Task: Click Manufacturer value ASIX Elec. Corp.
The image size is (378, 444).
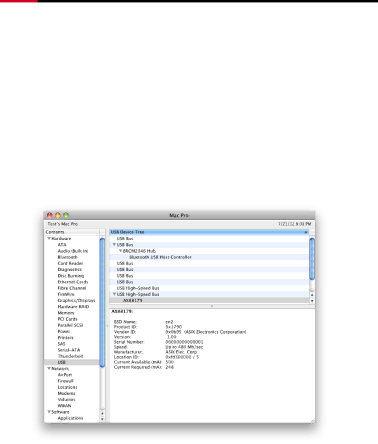Action: tap(182, 352)
